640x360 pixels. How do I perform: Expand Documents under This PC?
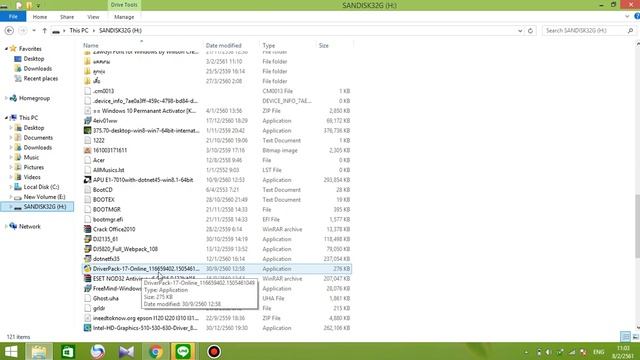click(x=11, y=138)
